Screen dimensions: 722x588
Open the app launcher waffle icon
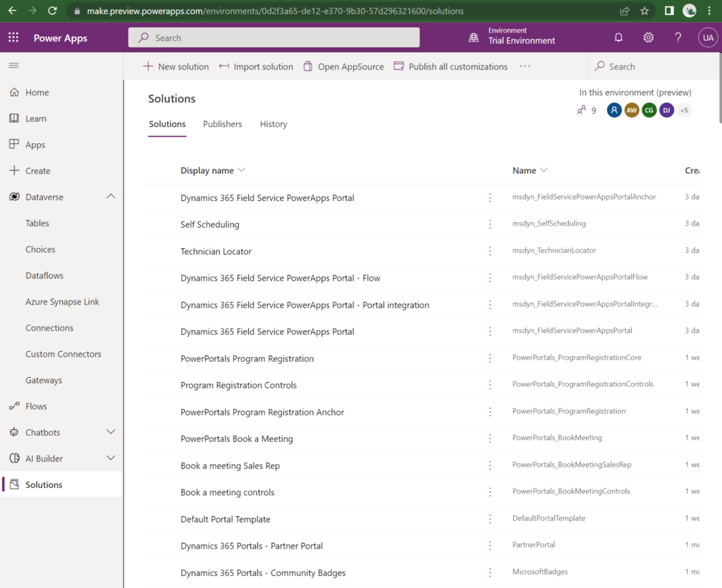pyautogui.click(x=13, y=38)
